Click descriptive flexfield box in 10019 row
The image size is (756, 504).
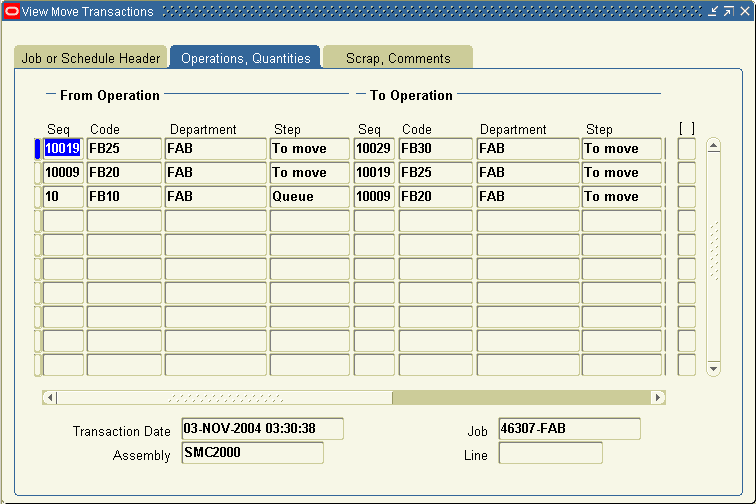tap(687, 149)
